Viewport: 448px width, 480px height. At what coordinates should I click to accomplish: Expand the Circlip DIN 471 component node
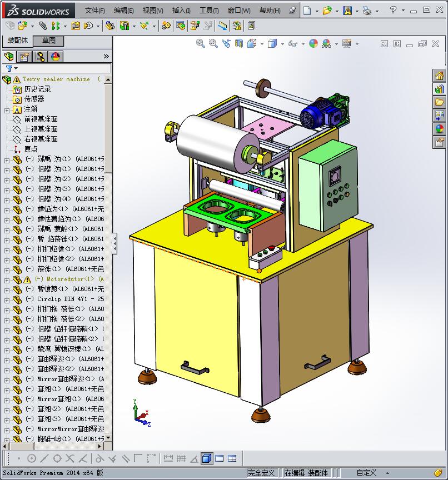point(7,301)
